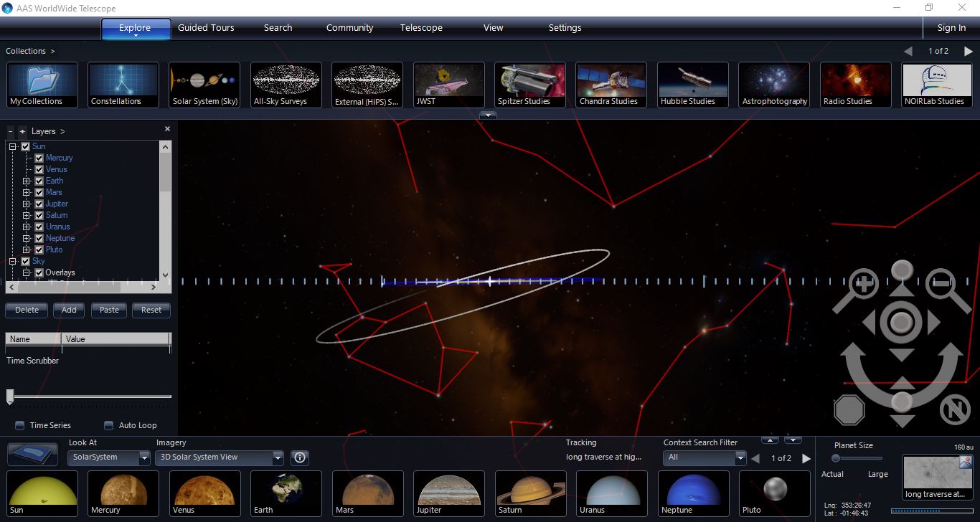Click the Reset layer button

tap(151, 310)
